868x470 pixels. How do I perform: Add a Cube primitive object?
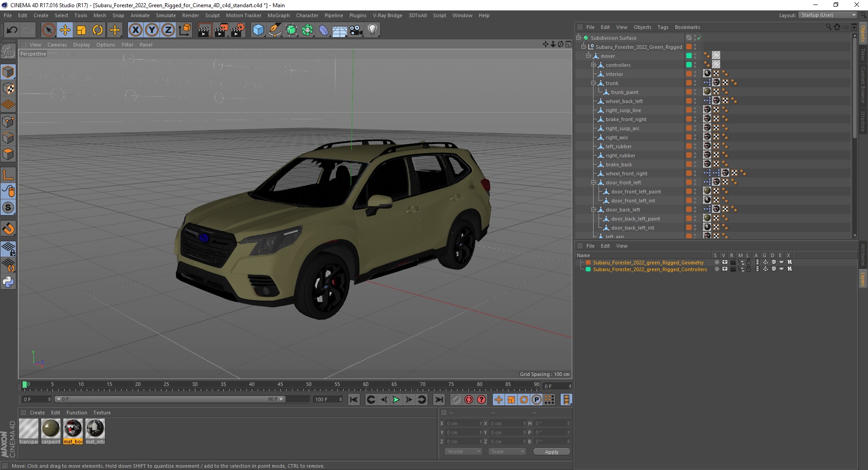coord(258,30)
